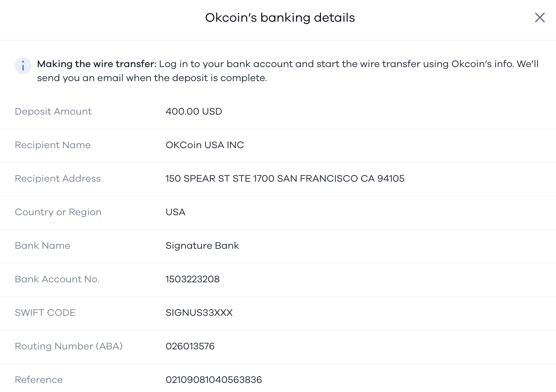
Task: Click the Recipient Address label
Action: click(x=58, y=179)
